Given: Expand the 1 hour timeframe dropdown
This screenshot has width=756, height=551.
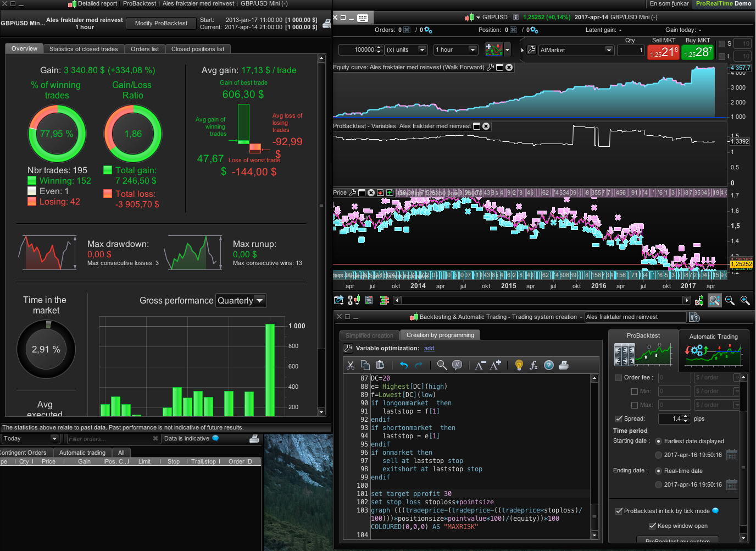Looking at the screenshot, I should point(456,50).
